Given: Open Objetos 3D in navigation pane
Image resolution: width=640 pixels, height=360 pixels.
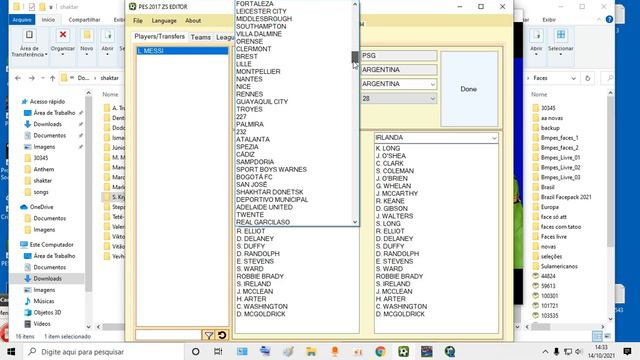Looking at the screenshot, I should [47, 312].
